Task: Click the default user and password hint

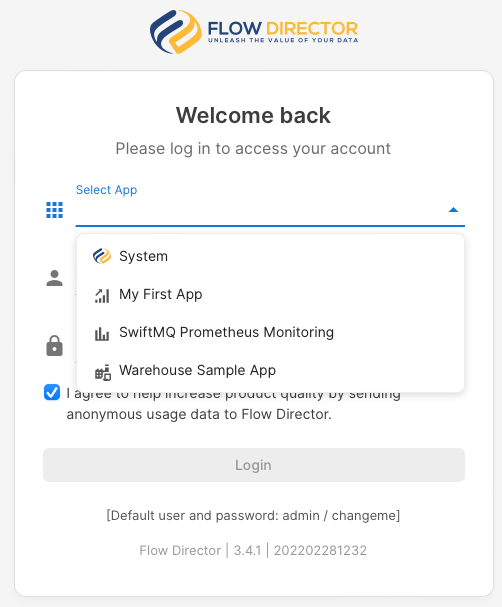Action: point(253,516)
